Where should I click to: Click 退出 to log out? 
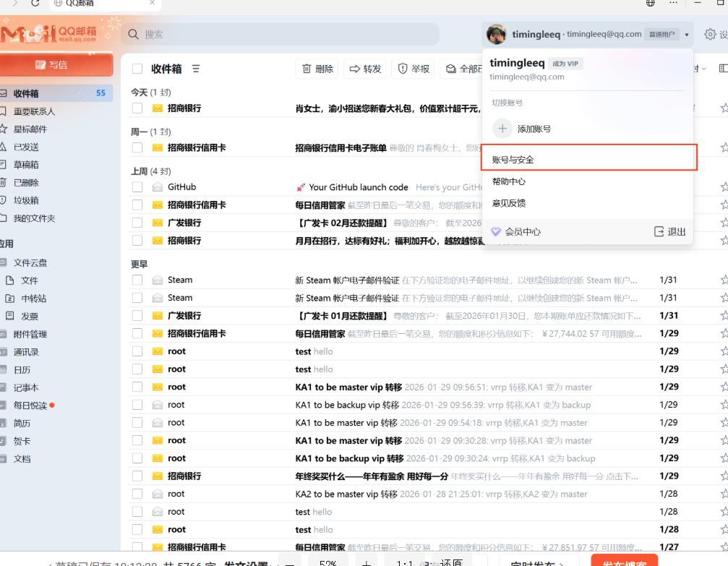[x=669, y=232]
